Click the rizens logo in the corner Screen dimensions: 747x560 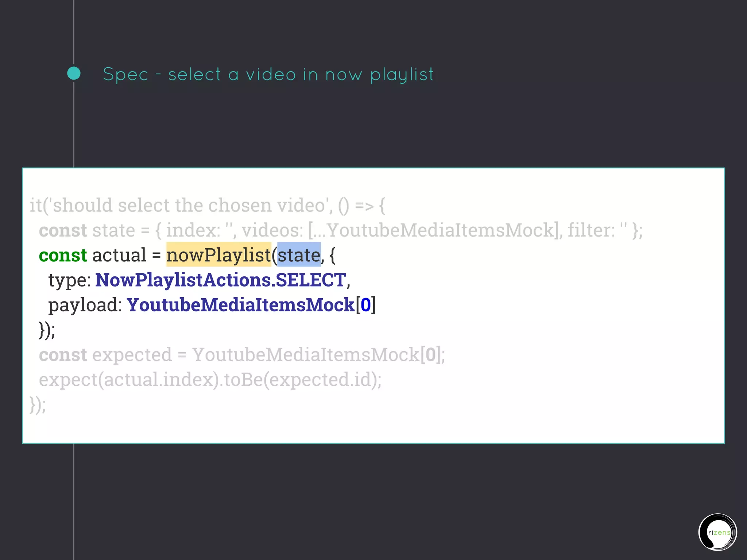click(717, 532)
